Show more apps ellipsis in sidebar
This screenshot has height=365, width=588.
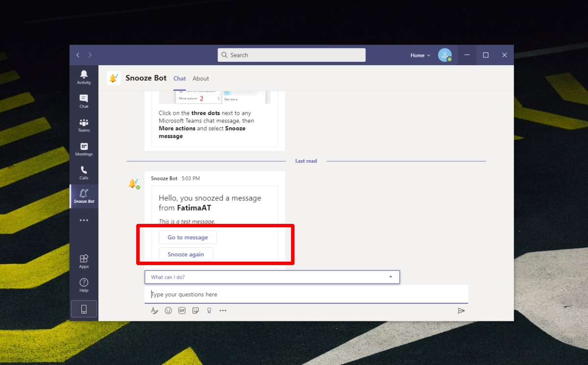tap(84, 220)
